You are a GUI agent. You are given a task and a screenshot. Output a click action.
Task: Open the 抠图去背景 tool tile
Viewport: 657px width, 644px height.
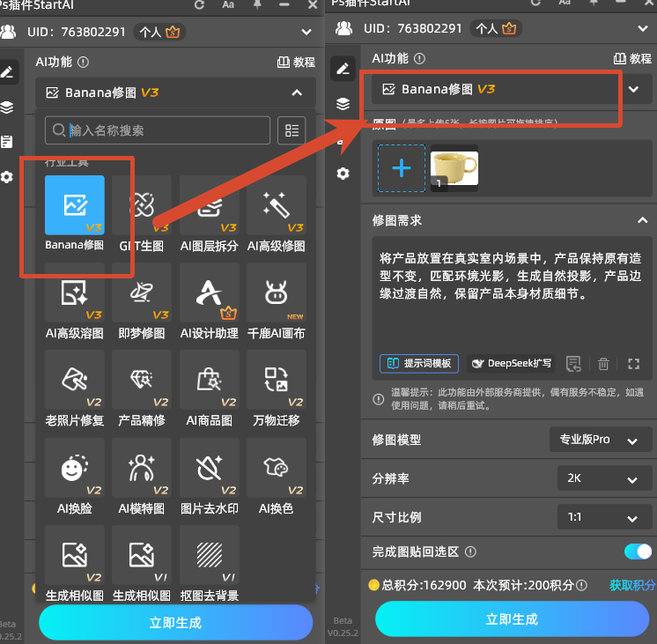click(209, 555)
